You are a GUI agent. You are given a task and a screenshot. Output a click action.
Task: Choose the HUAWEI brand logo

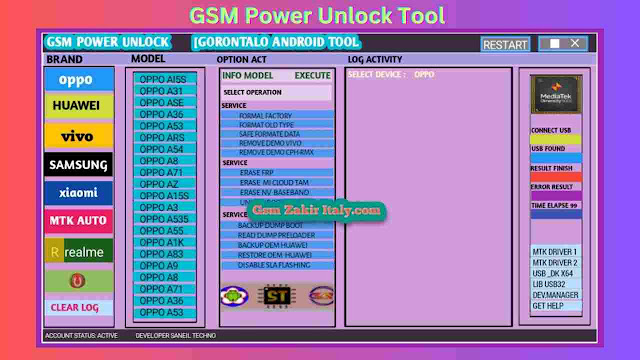click(x=79, y=106)
